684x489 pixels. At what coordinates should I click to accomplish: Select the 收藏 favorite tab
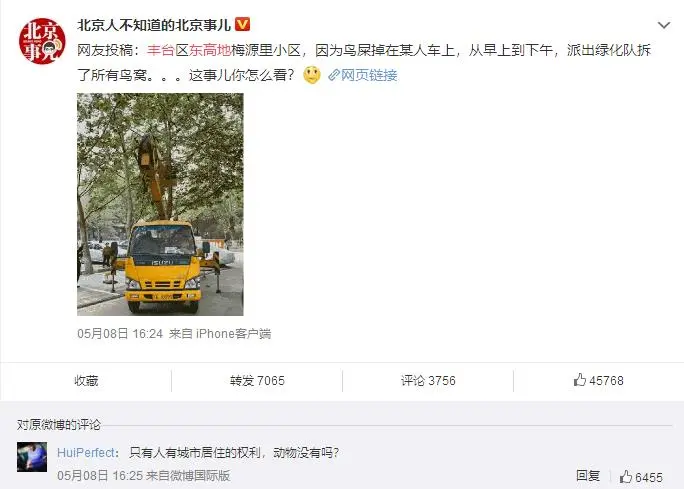pyautogui.click(x=86, y=381)
